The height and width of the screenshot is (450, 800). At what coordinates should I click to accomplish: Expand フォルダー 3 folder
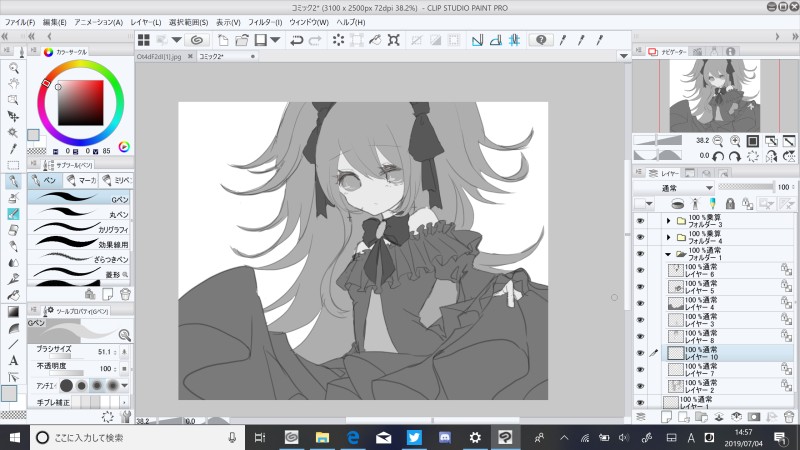(x=668, y=220)
